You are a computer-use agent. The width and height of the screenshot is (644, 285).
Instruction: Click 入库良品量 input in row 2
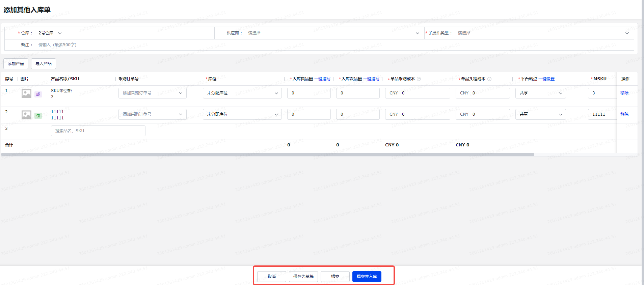(309, 114)
